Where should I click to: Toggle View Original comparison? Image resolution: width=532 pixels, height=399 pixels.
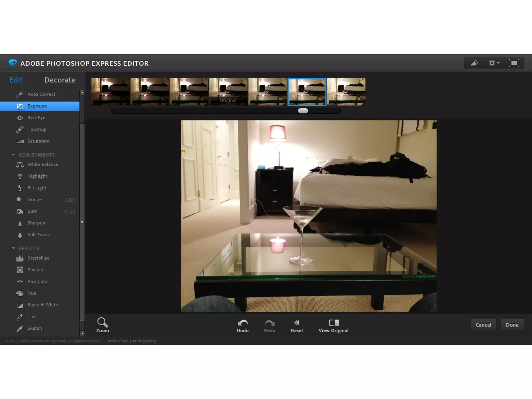coord(334,326)
